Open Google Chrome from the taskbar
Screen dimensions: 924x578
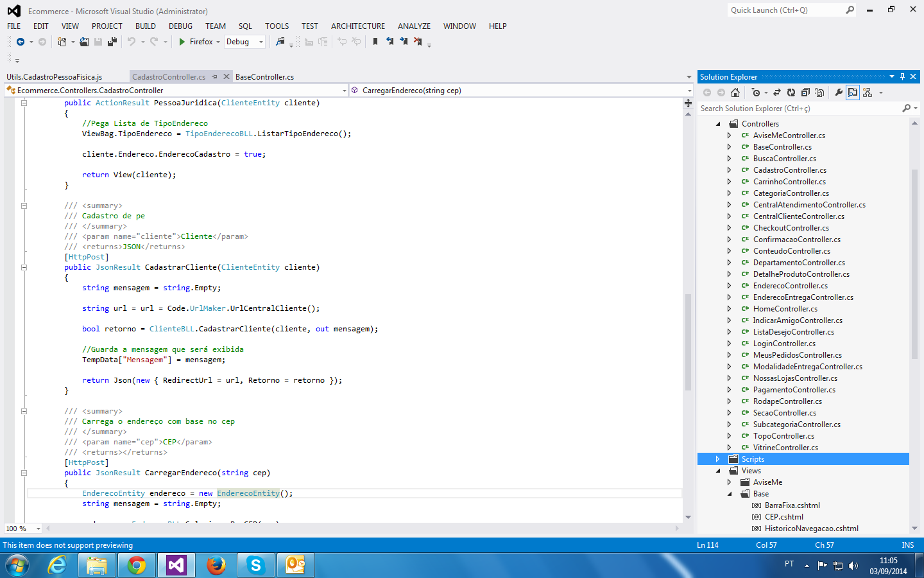pos(136,565)
